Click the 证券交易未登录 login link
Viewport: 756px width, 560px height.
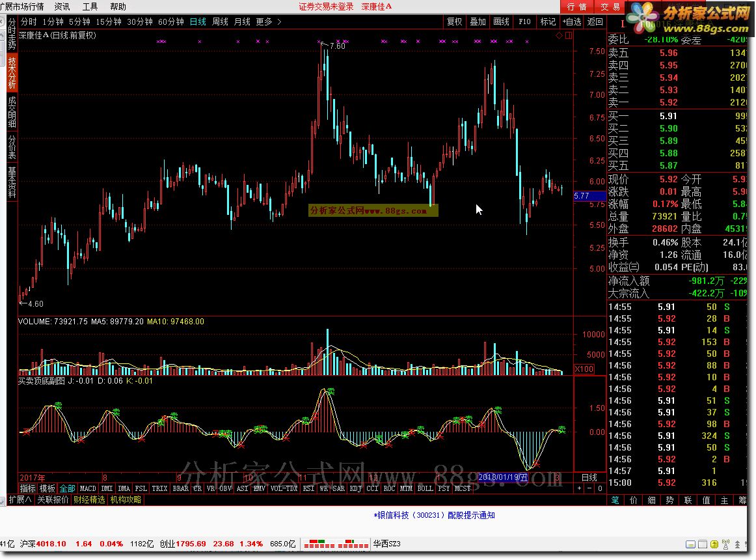326,7
